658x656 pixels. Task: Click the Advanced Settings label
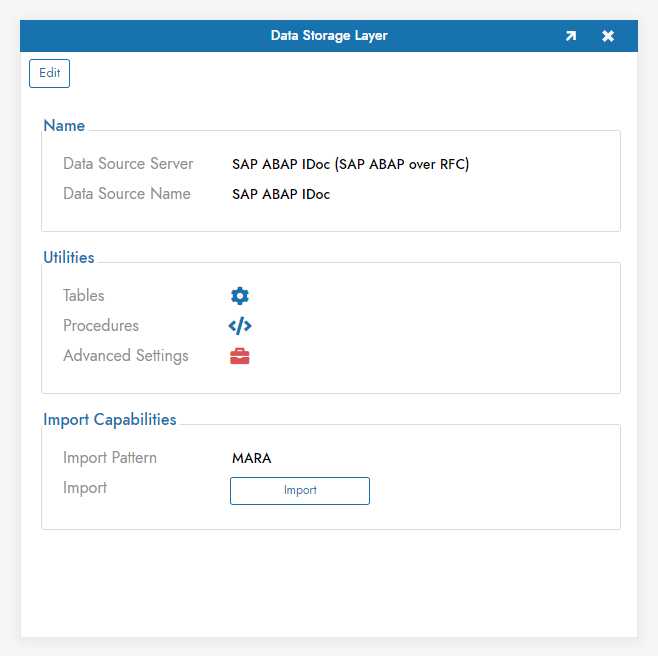[126, 356]
